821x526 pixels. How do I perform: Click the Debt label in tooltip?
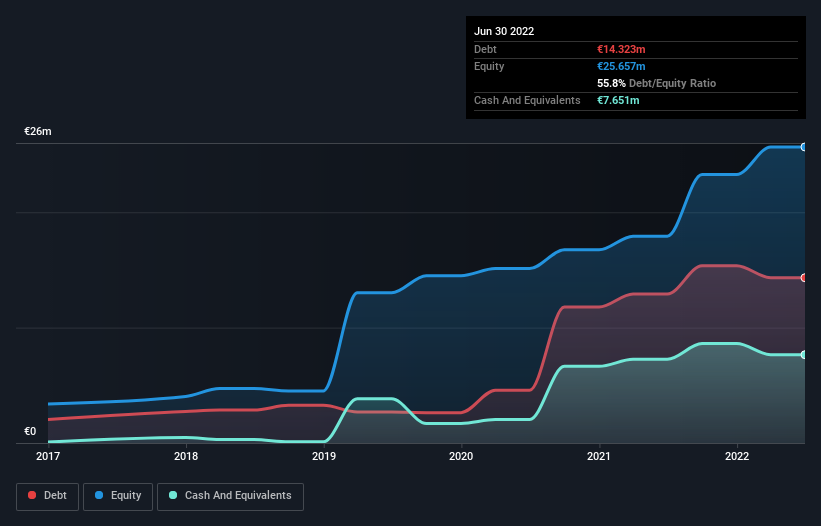tap(485, 49)
